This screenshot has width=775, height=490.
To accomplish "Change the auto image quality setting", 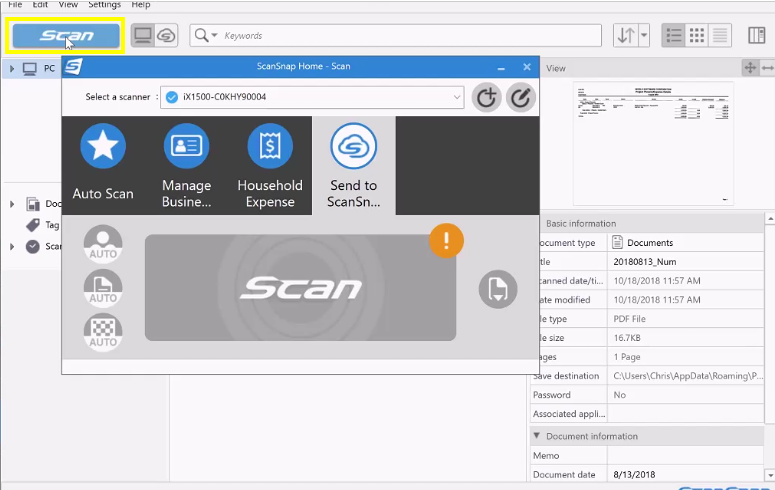I will 103,332.
